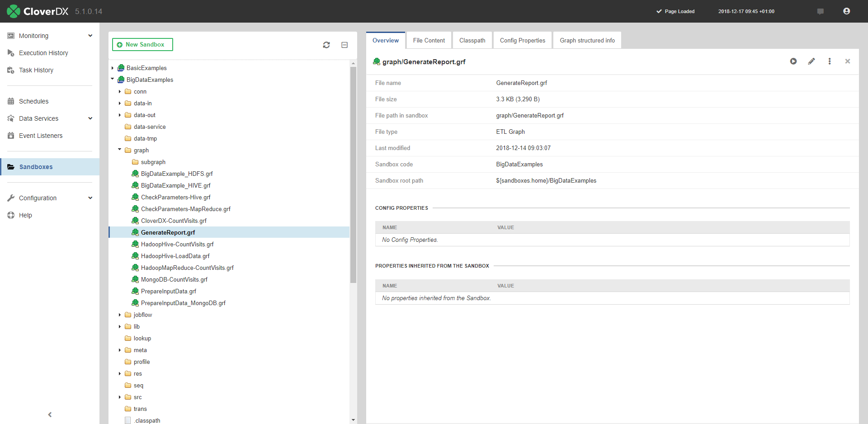Expand the Configuration menu
868x424 pixels.
pos(90,198)
